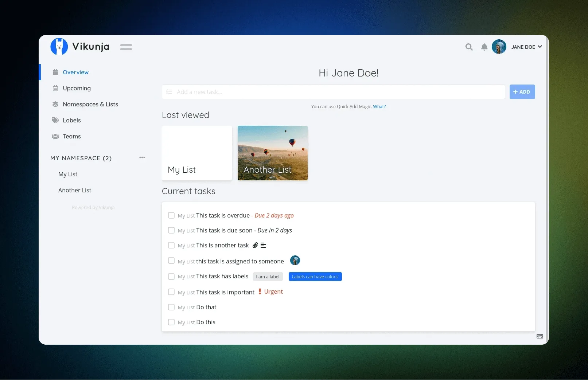The height and width of the screenshot is (380, 588).
Task: Click the Due 2 days ago text
Action: click(274, 215)
